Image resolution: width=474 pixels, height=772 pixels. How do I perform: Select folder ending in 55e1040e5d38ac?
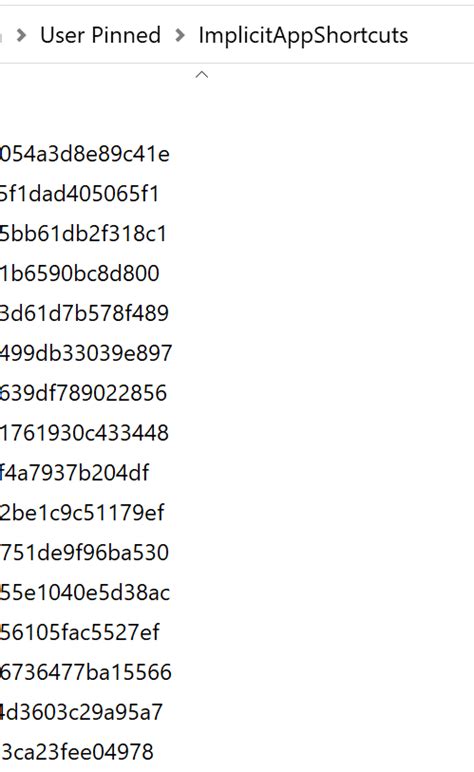click(85, 593)
